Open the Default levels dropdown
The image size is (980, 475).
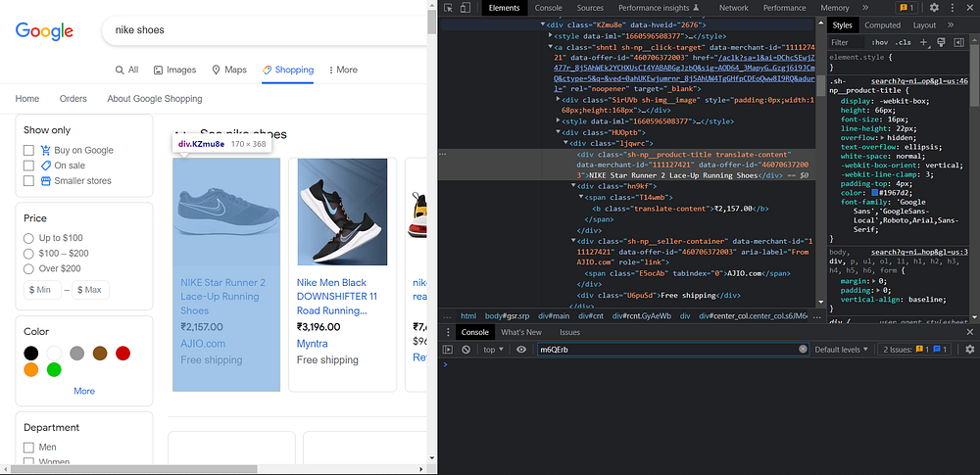[x=841, y=350]
